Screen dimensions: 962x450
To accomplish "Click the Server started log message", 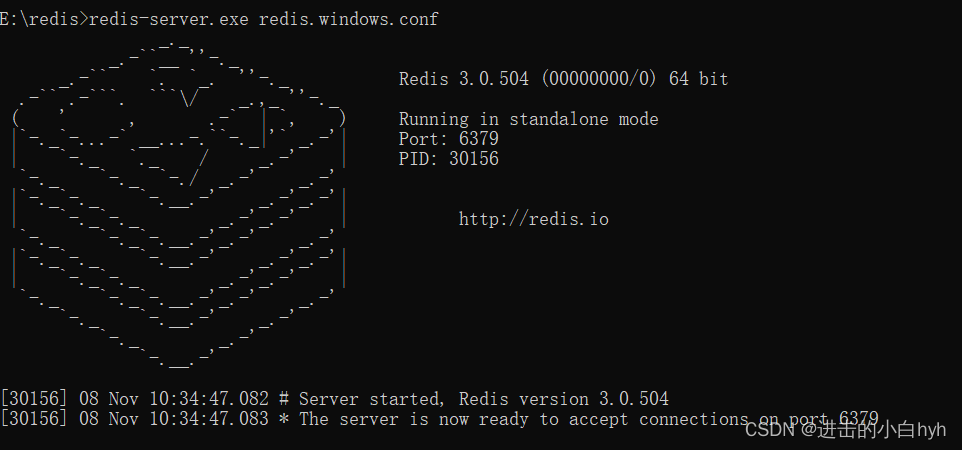I will [x=483, y=399].
